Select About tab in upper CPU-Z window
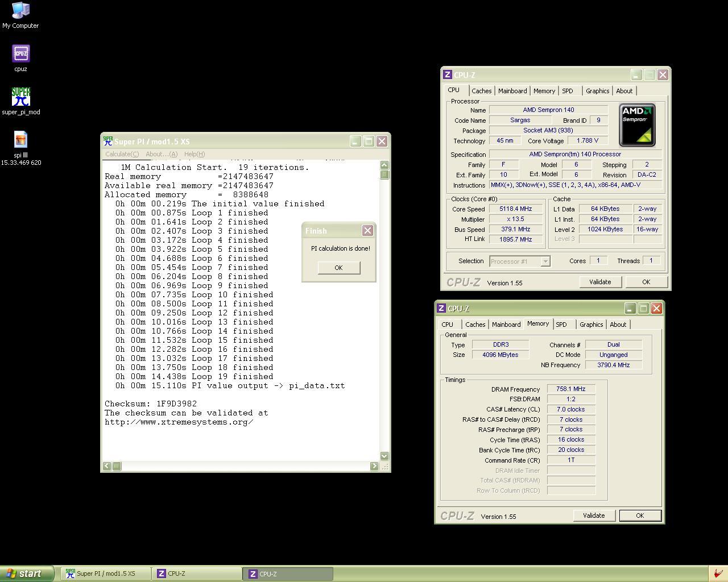The width and height of the screenshot is (728, 582). click(624, 91)
